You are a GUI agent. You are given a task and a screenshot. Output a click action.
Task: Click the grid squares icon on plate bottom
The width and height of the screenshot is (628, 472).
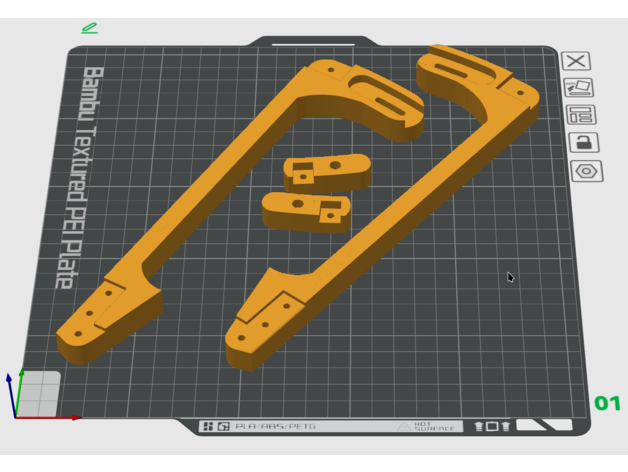[208, 426]
